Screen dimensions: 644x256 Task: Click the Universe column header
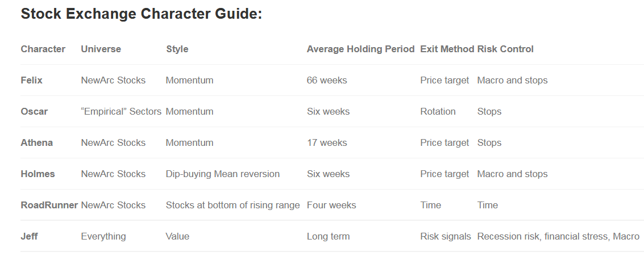(x=101, y=49)
